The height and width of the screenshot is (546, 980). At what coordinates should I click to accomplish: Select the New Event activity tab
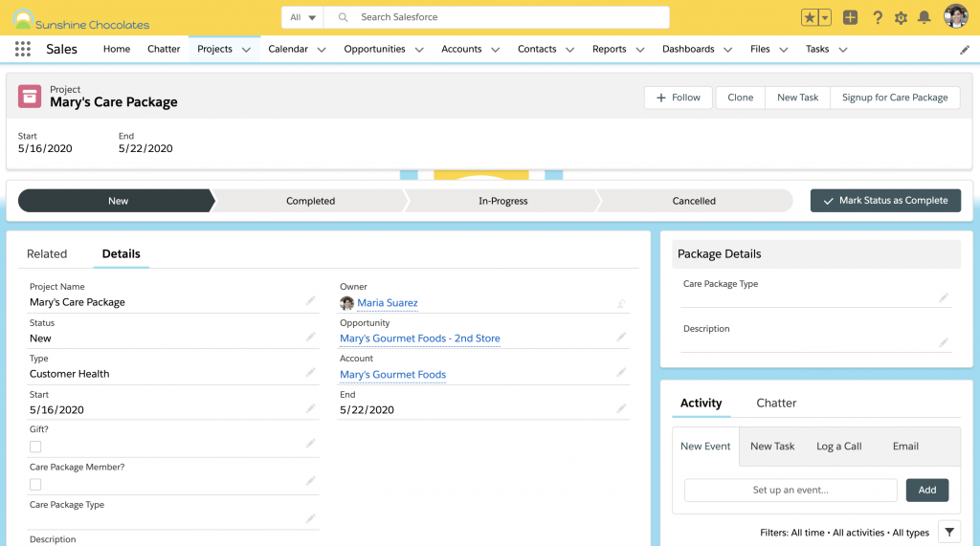pyautogui.click(x=705, y=446)
